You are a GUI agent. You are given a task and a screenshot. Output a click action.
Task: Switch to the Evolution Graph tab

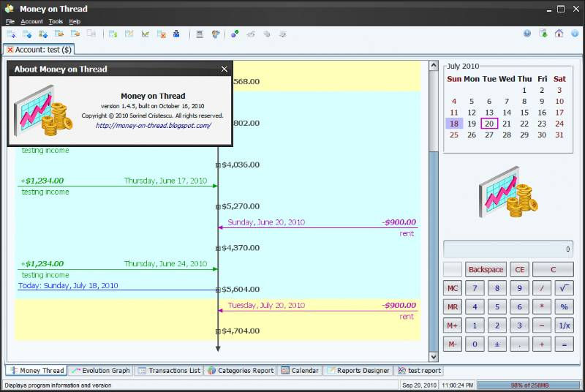coord(101,370)
